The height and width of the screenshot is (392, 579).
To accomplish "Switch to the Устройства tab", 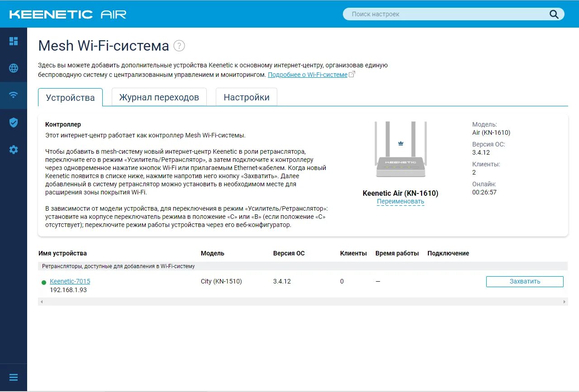I will [71, 97].
